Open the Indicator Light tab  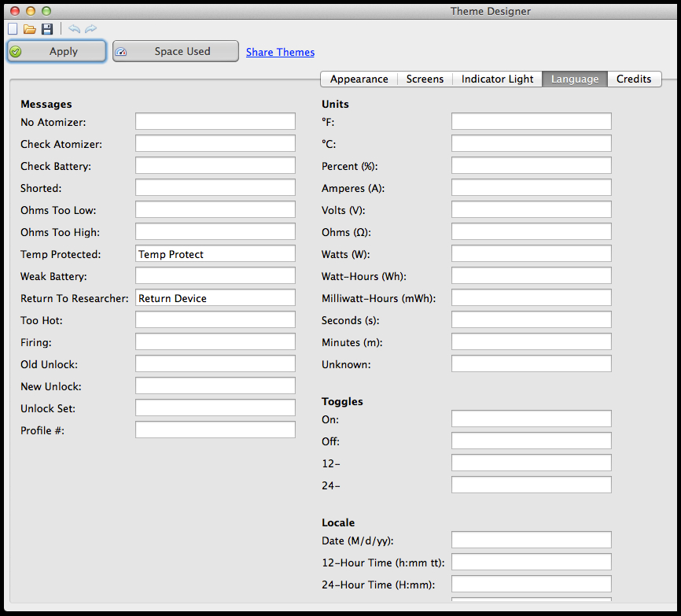click(x=497, y=79)
